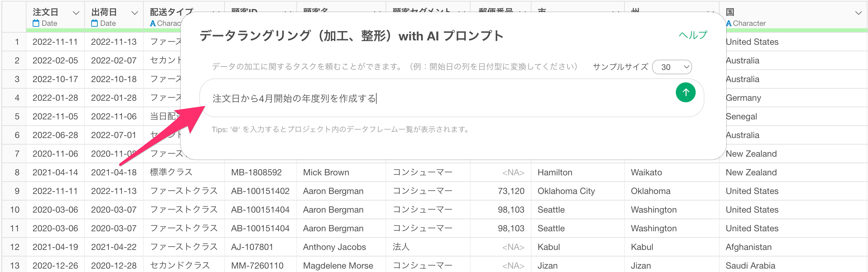Click customer ID cell AJ-107801
This screenshot has height=272, width=868.
[x=252, y=247]
